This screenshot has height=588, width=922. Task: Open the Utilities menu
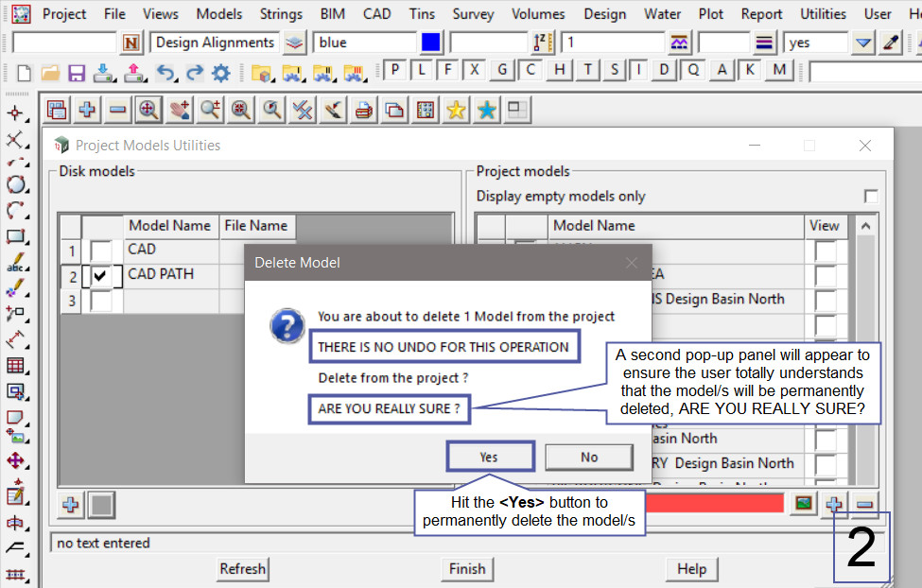pos(823,13)
